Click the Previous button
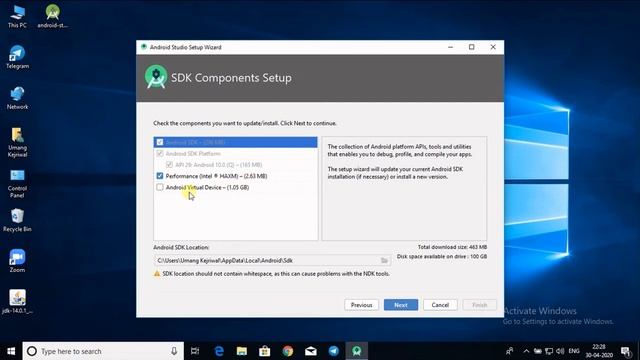The width and height of the screenshot is (640, 360). [361, 305]
